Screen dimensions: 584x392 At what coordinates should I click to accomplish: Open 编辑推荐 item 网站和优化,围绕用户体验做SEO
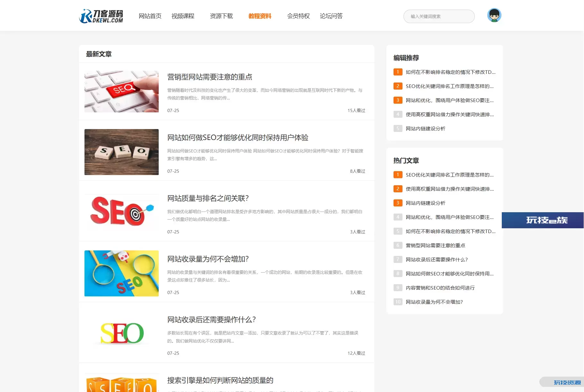(x=449, y=100)
